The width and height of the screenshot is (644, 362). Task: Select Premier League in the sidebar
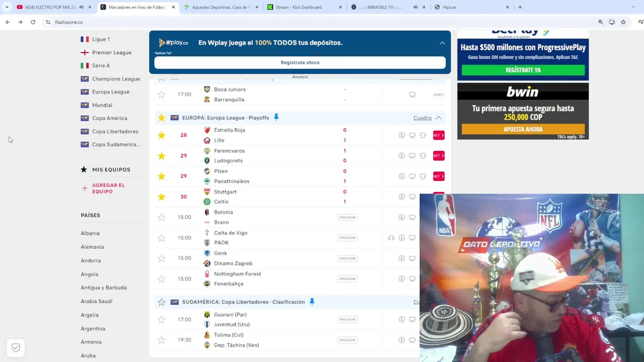(111, 52)
